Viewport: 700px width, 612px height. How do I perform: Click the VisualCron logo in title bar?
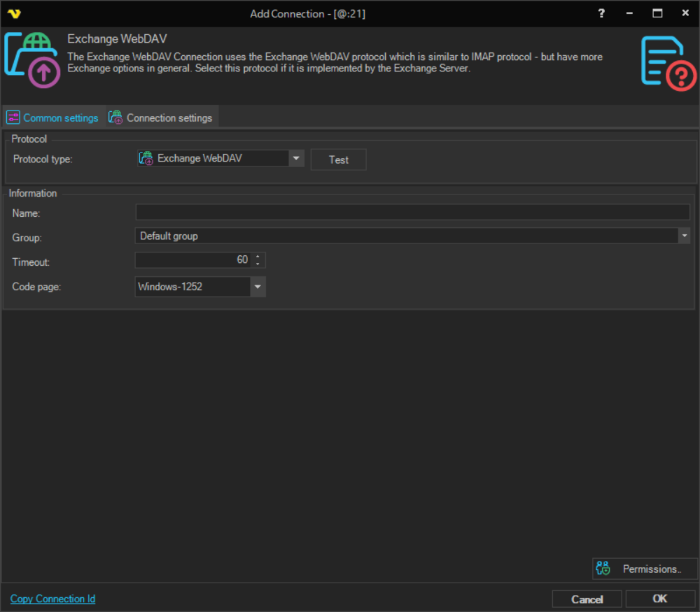point(14,13)
